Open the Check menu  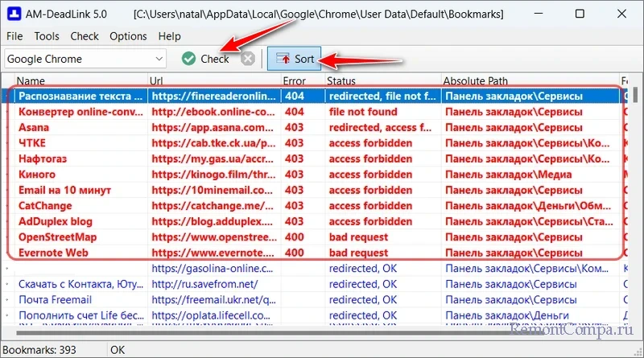pyautogui.click(x=85, y=36)
